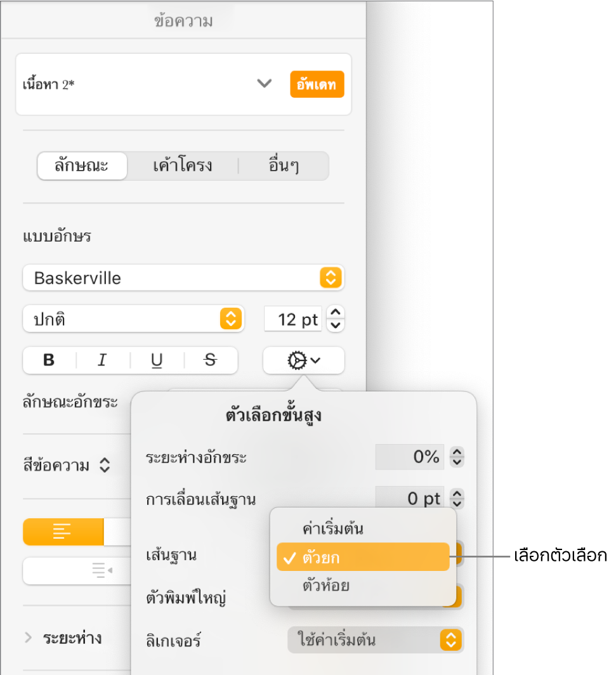
Task: Toggle Underline formatting button
Action: 157,360
